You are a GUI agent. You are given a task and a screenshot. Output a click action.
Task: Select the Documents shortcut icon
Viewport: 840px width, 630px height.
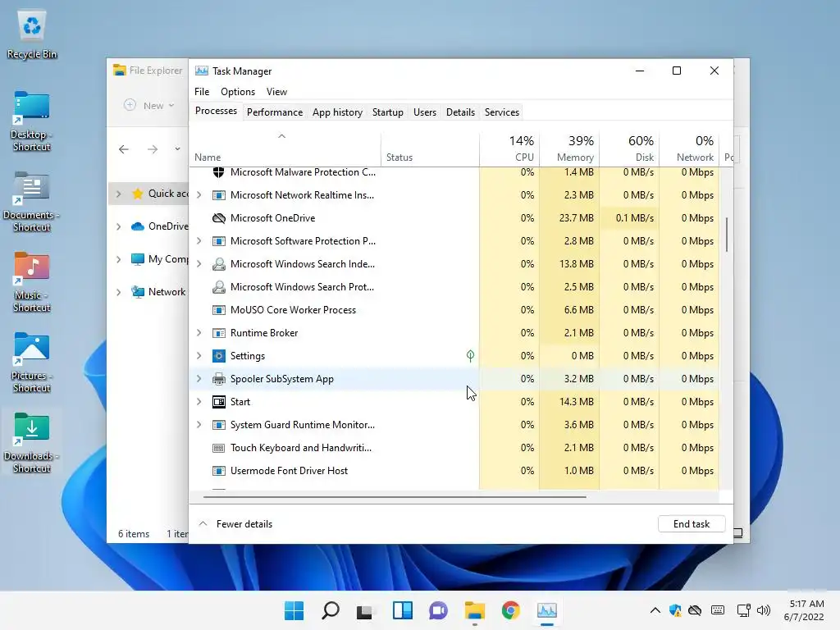click(32, 202)
